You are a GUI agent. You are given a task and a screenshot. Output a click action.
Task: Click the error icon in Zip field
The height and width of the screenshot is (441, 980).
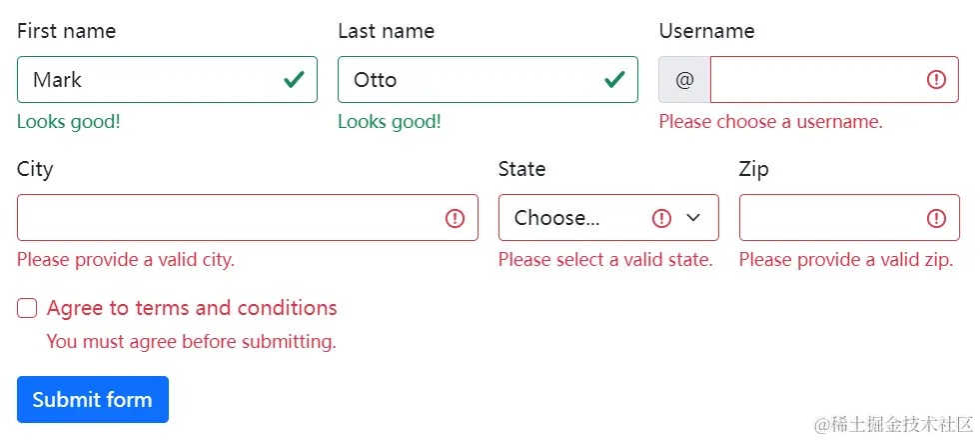936,218
